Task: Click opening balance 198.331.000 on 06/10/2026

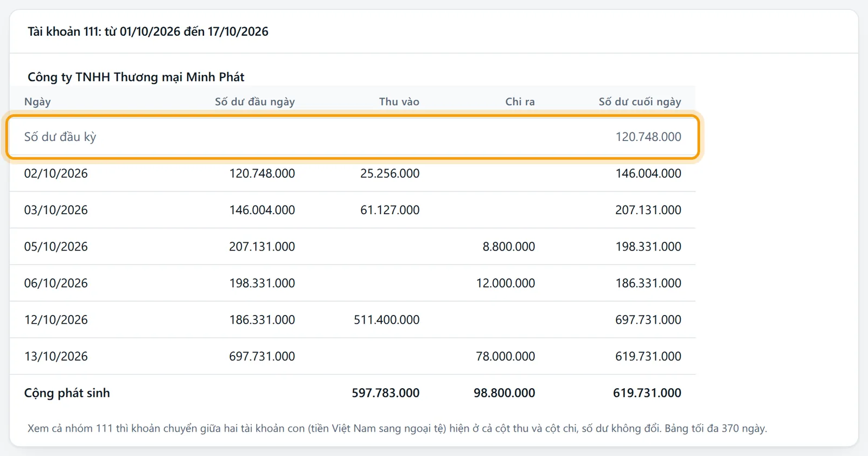Action: point(262,283)
